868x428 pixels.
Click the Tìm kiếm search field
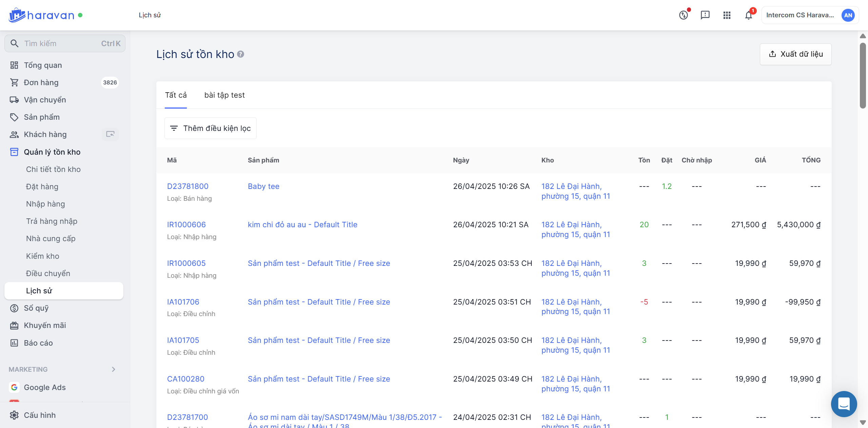(64, 43)
